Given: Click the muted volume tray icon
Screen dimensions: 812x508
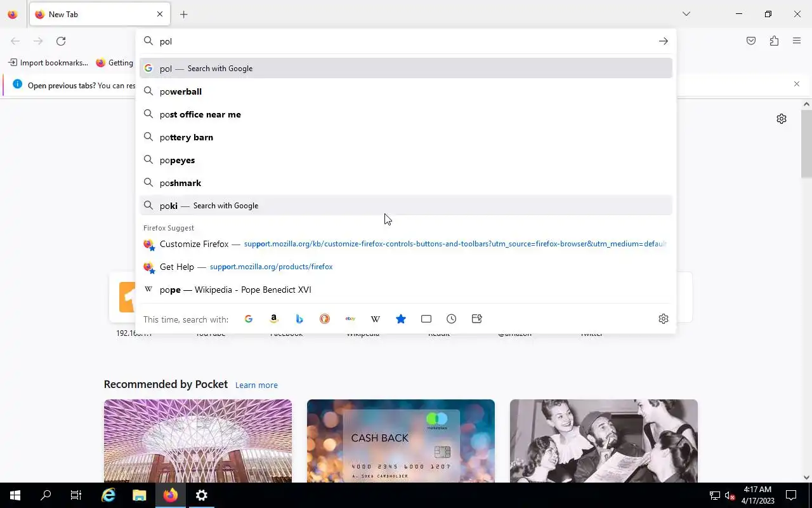Looking at the screenshot, I should 730,495.
